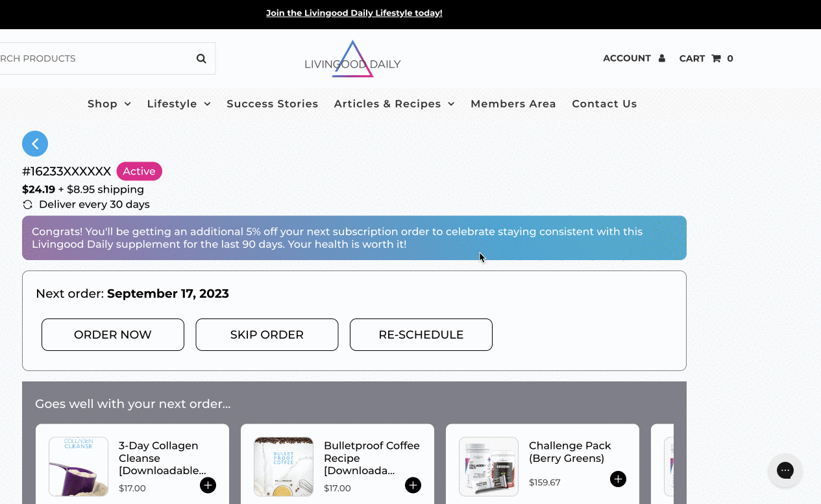The width and height of the screenshot is (821, 504).
Task: Open the Bulletproof Coffee Recipe thumbnail
Action: 284,466
